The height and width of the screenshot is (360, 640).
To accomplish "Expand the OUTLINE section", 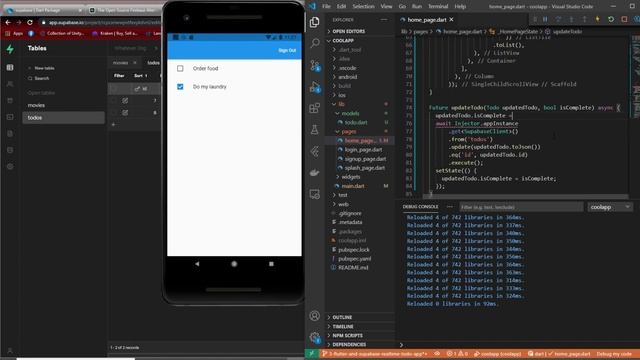I will 360,317.
